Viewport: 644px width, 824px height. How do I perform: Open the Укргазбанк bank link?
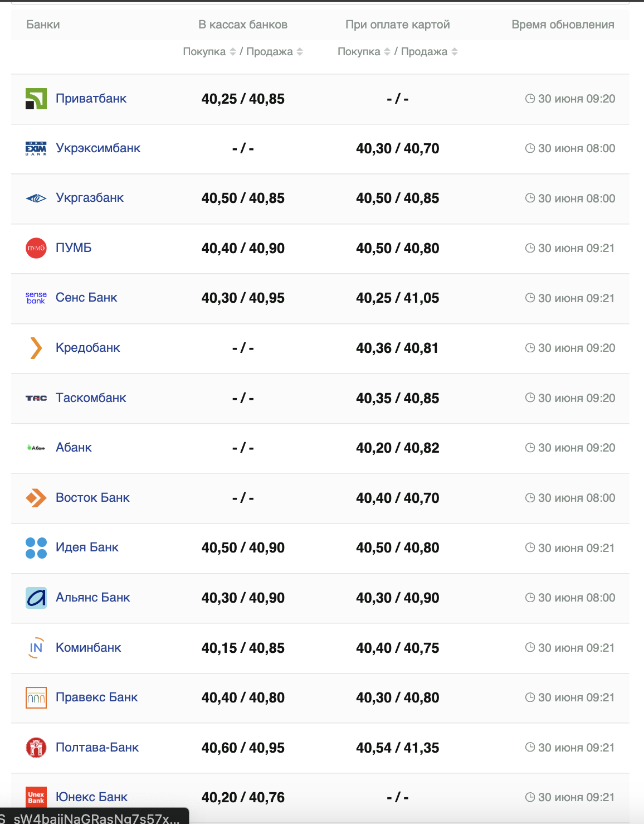coord(90,198)
